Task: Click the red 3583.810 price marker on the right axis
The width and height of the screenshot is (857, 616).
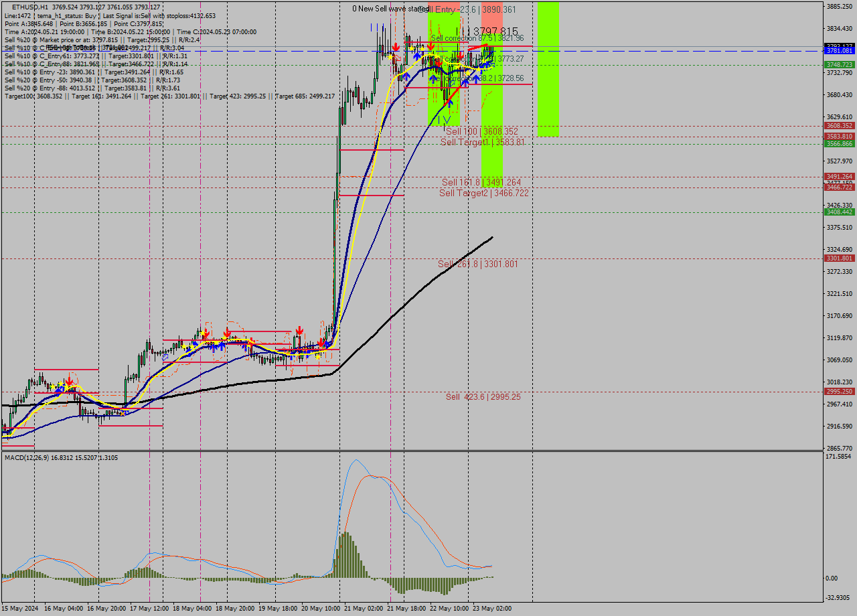Action: [838, 136]
